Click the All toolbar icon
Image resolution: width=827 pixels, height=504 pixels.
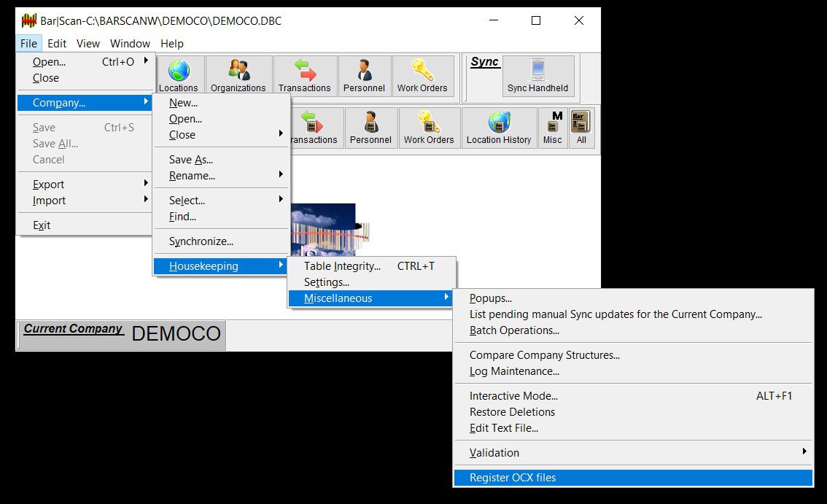[x=582, y=128]
